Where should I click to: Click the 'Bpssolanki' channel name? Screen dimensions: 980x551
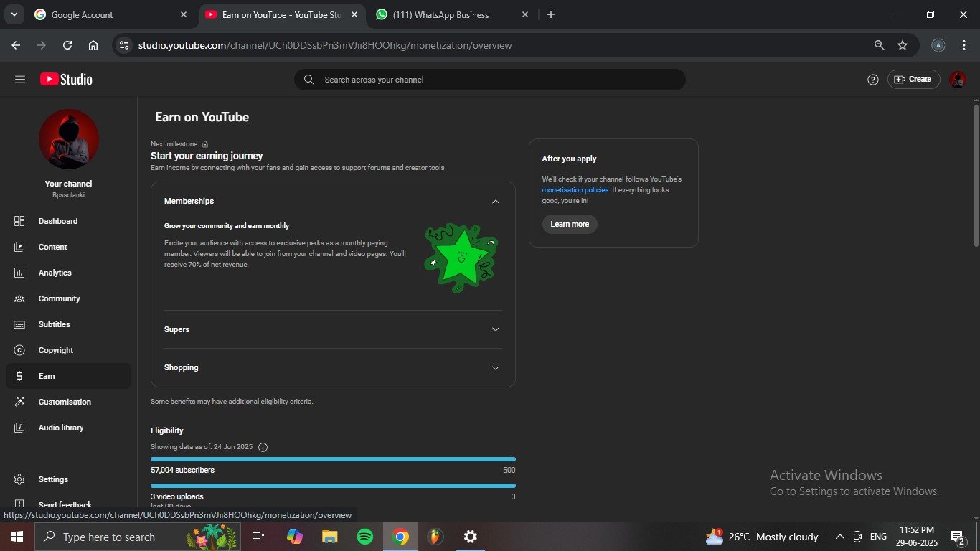pyautogui.click(x=68, y=195)
